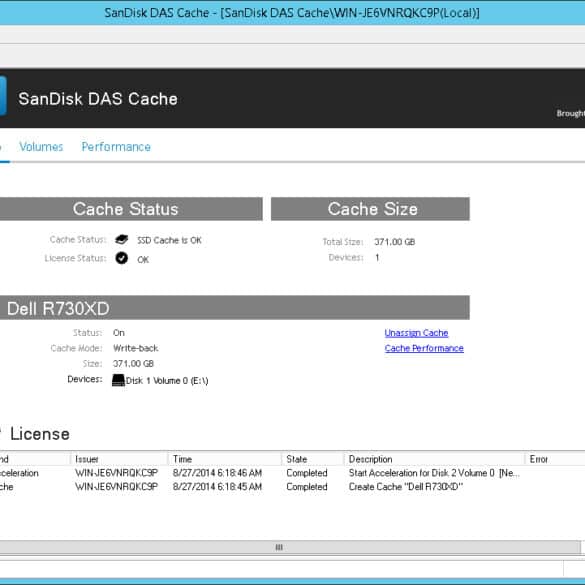Select the Start Acceleration for Disk 2 row
This screenshot has width=585, height=585.
[x=292, y=473]
